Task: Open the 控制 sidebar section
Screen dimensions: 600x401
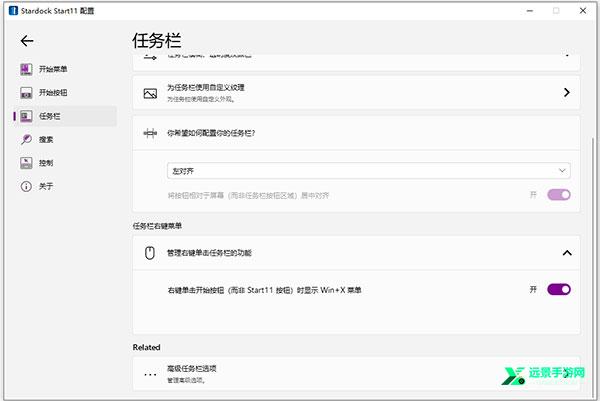Action: [65, 163]
